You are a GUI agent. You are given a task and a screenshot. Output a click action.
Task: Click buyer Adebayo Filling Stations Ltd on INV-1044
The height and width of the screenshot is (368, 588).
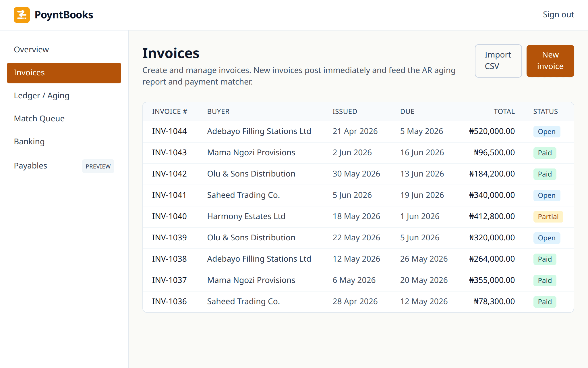[259, 131]
